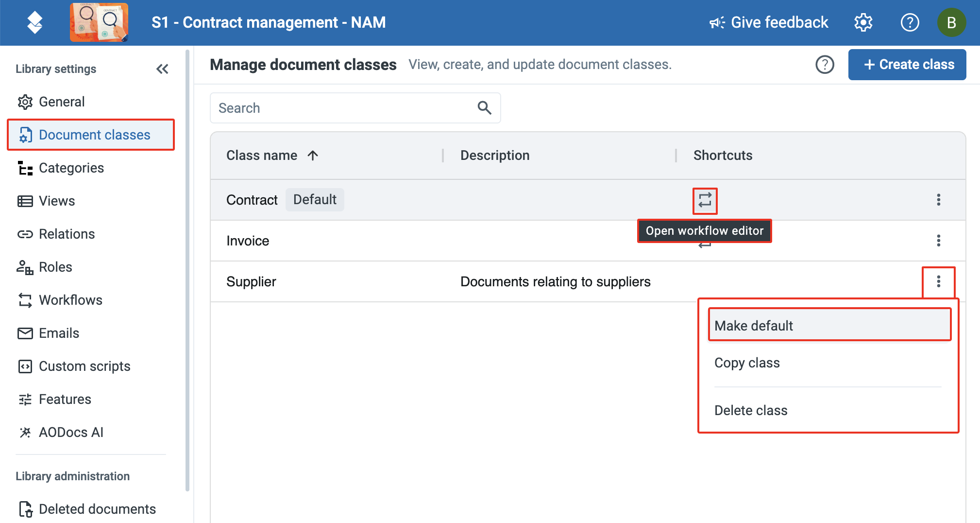This screenshot has height=523, width=980.
Task: Select Document classes in sidebar
Action: [91, 135]
